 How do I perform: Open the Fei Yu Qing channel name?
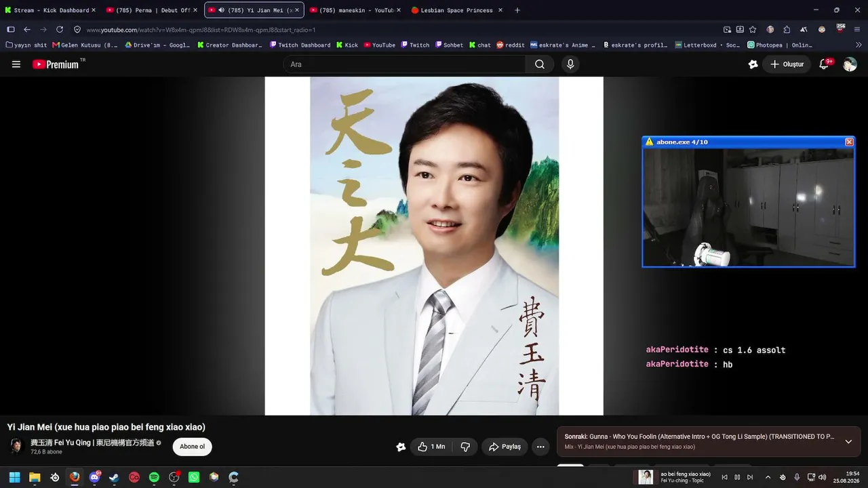pos(92,443)
